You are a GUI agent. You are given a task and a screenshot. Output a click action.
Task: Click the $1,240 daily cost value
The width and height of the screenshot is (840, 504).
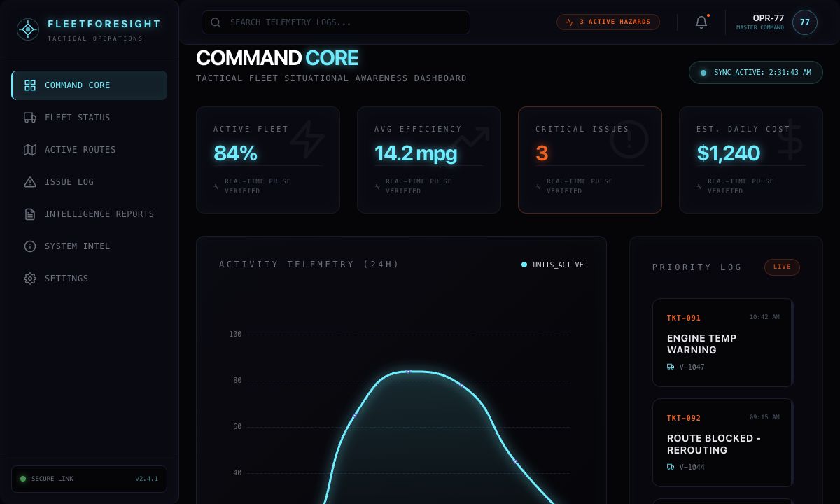(x=728, y=153)
